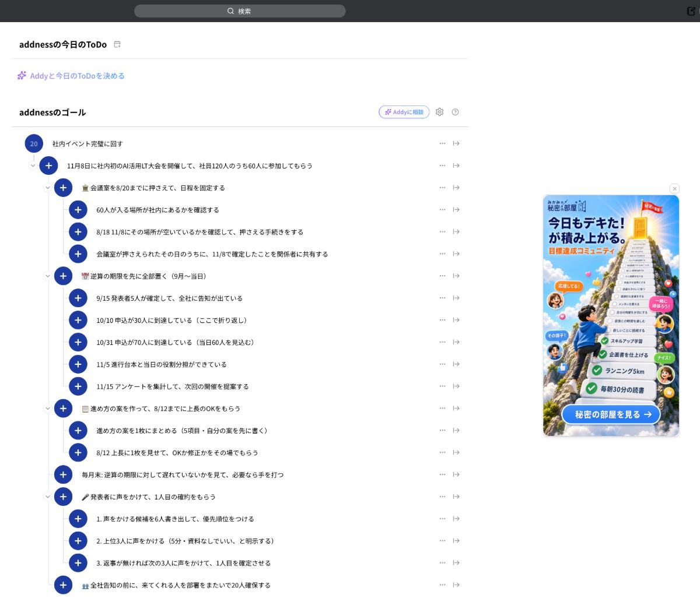Open detail arrow for 会議室を8/20までに押さえて
Screen dimensions: 700x598
click(456, 188)
